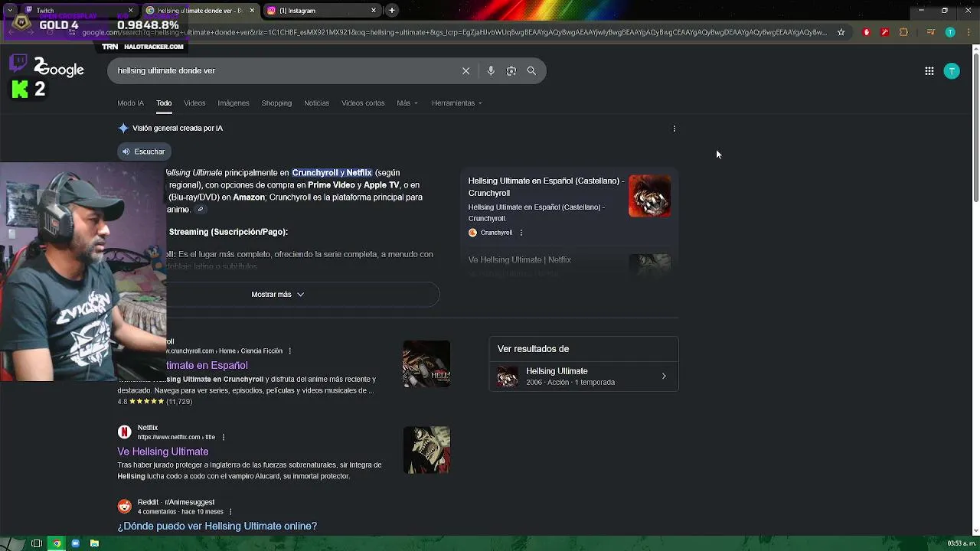980x551 pixels.
Task: Close the Instagram tab
Action: click(374, 11)
